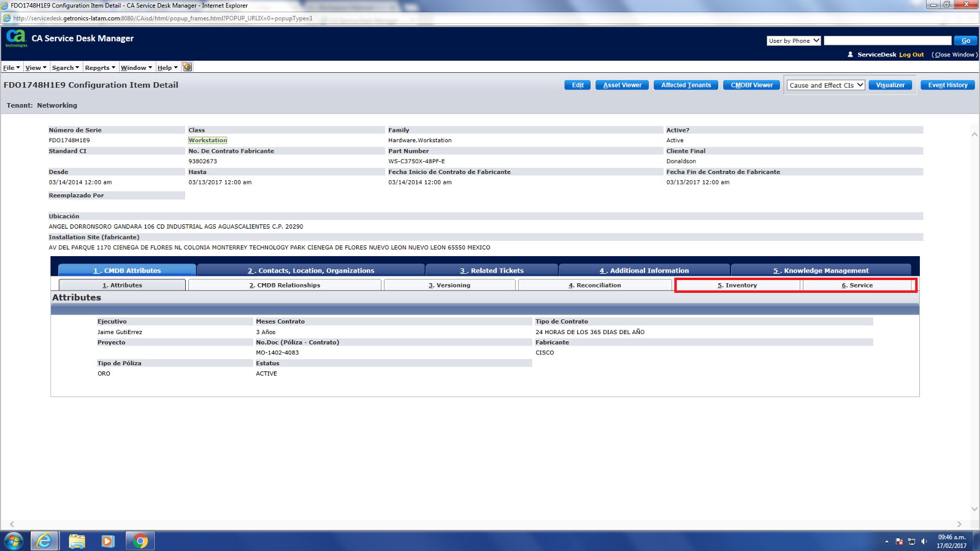Click the search text field at top
980x551 pixels.
[x=887, y=40]
